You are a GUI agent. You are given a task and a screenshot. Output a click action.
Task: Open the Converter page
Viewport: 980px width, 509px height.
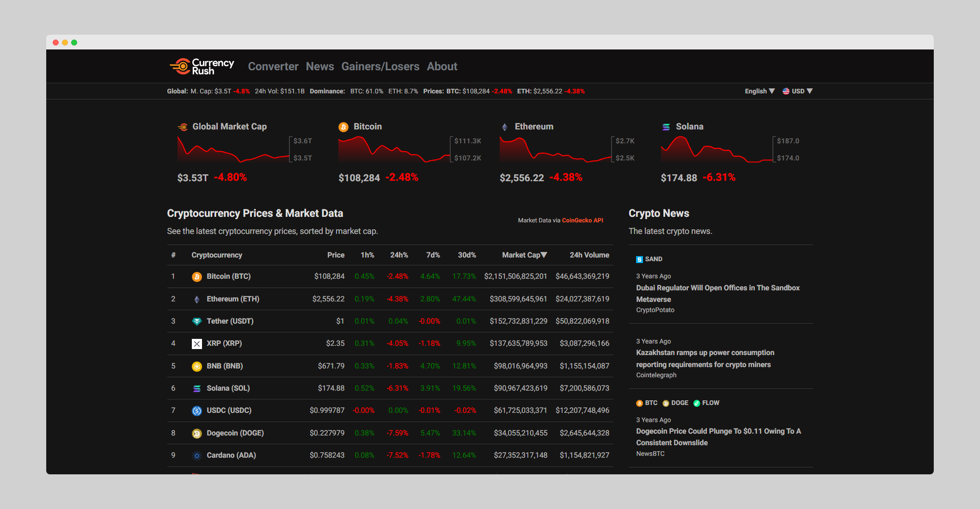pyautogui.click(x=273, y=67)
